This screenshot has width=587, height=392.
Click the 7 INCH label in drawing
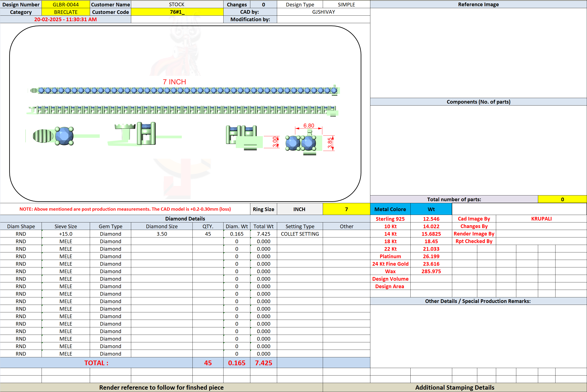(174, 82)
